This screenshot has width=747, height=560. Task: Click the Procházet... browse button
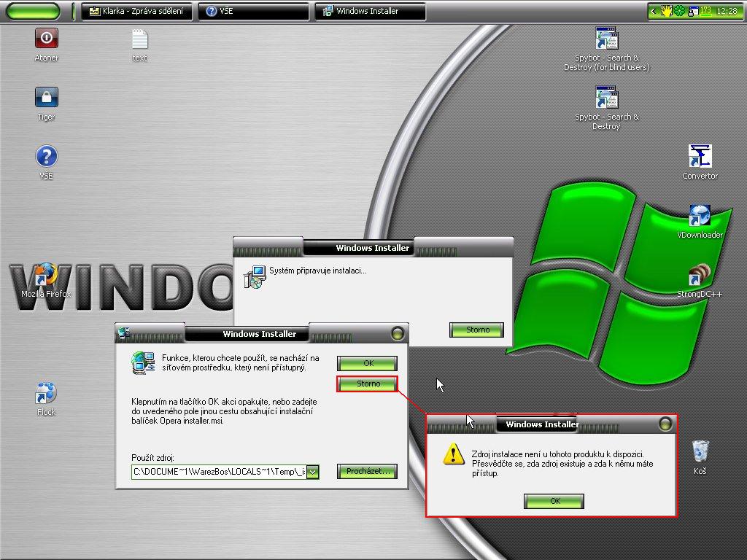coord(368,471)
